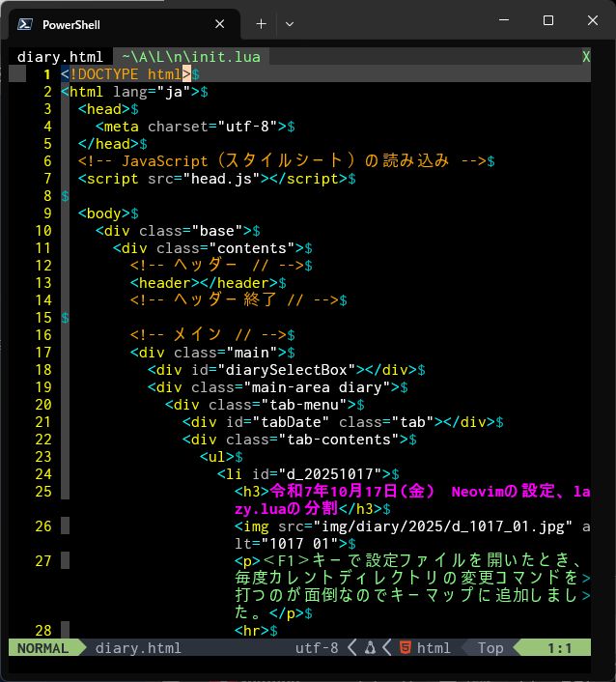Expand the new tab profile dropdown
Viewport: 616px width, 682px height.
pos(290,23)
